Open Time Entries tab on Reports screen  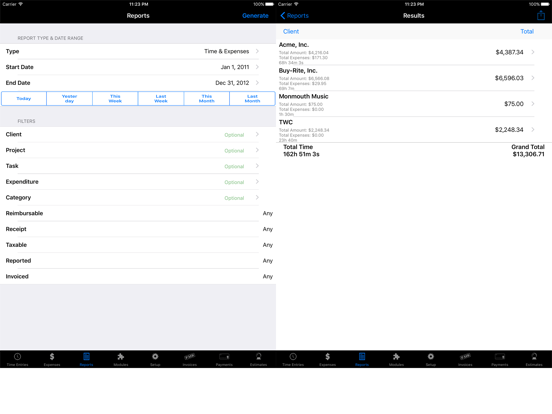[17, 359]
